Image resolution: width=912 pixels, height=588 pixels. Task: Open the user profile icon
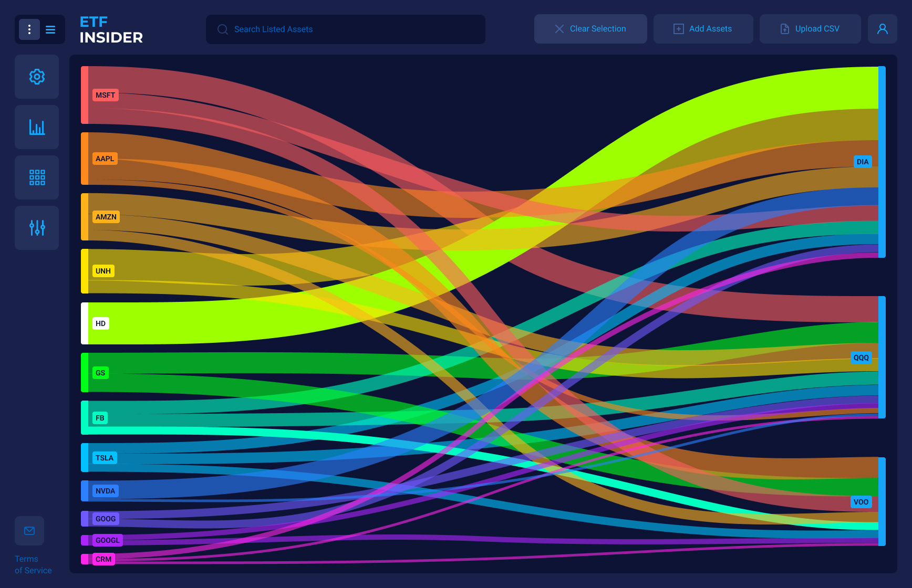point(883,29)
